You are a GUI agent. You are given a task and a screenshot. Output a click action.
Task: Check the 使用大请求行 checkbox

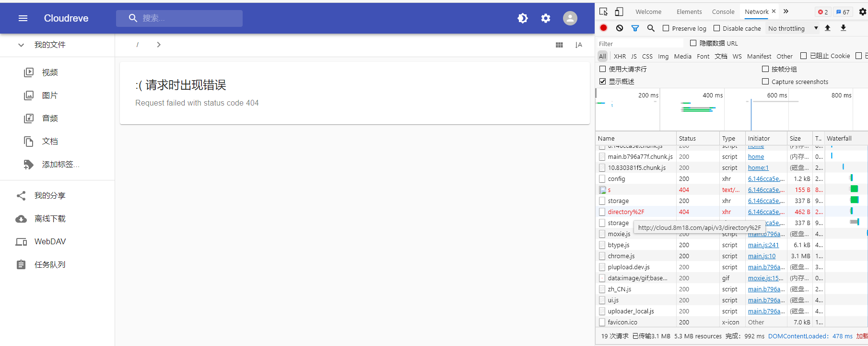point(602,69)
